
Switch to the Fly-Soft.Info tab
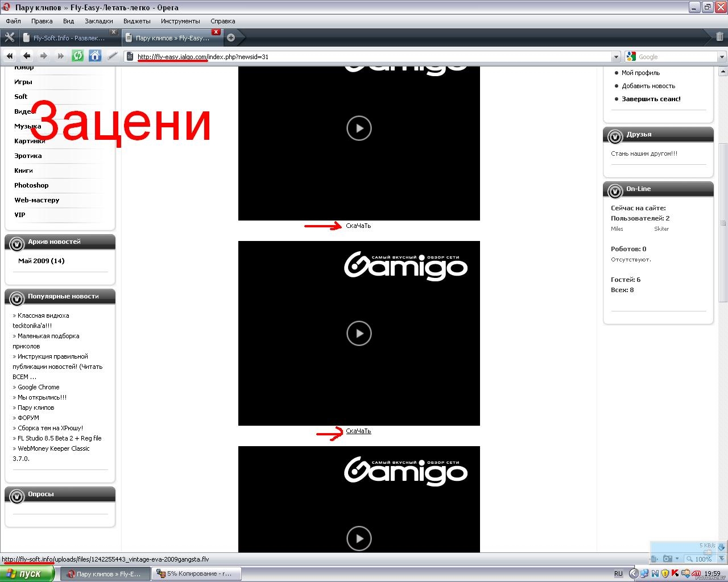tap(69, 38)
